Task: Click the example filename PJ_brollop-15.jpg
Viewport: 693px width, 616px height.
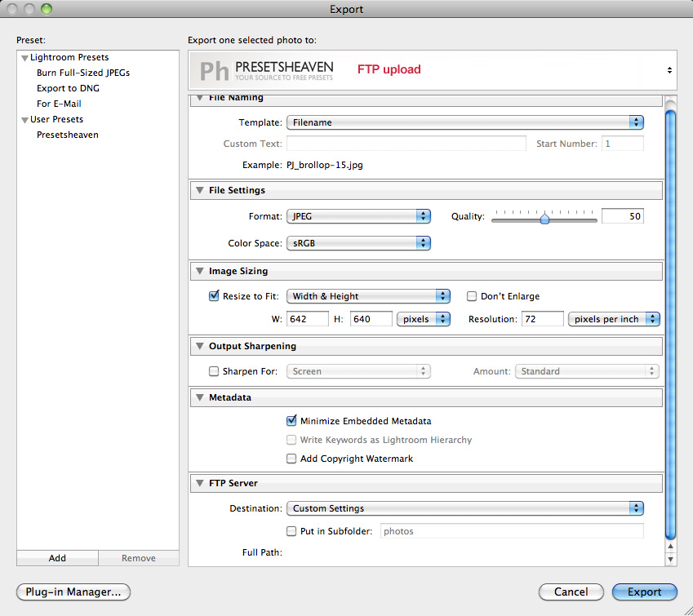Action: pos(325,165)
